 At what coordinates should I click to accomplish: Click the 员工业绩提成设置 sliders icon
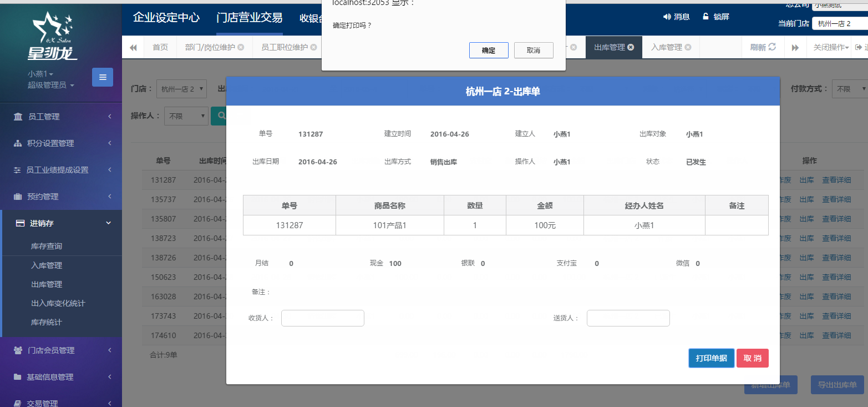pyautogui.click(x=18, y=170)
